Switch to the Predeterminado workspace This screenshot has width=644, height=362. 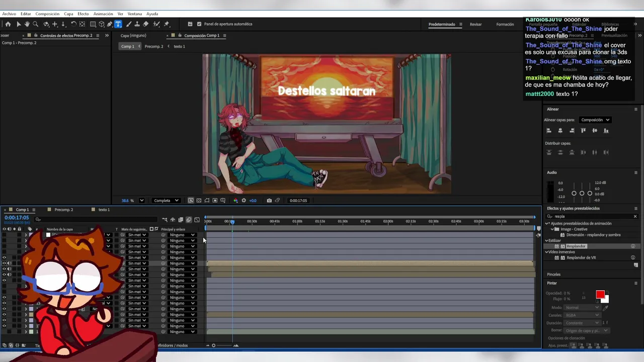(442, 24)
